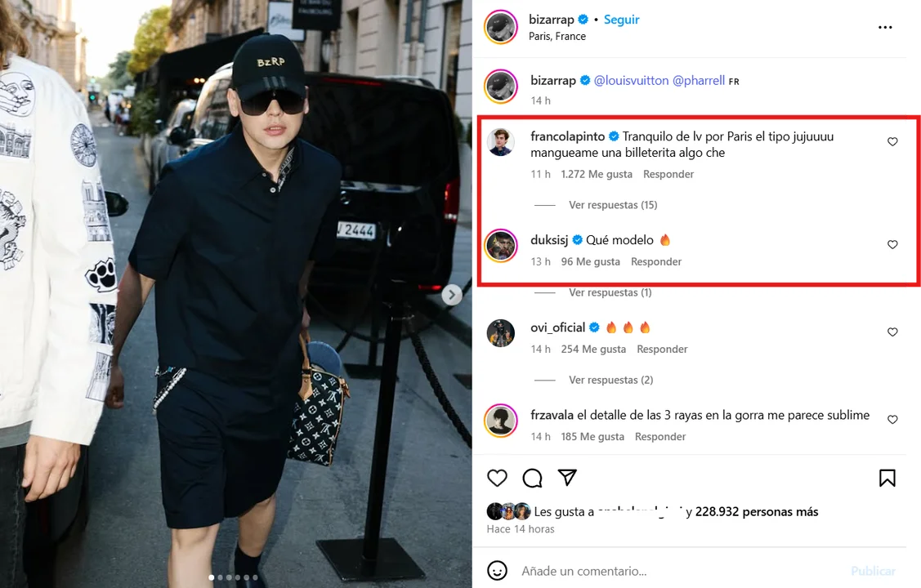Expand 'Ver respuestas (2)' under ovi_oficial
This screenshot has height=588, width=921.
coord(611,380)
